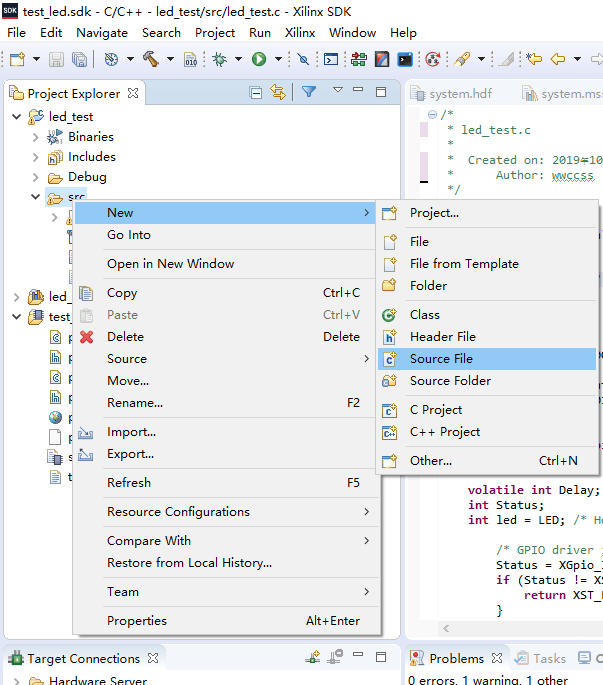Open the hammer Build dropdown arrow
The image size is (603, 685).
[x=170, y=59]
